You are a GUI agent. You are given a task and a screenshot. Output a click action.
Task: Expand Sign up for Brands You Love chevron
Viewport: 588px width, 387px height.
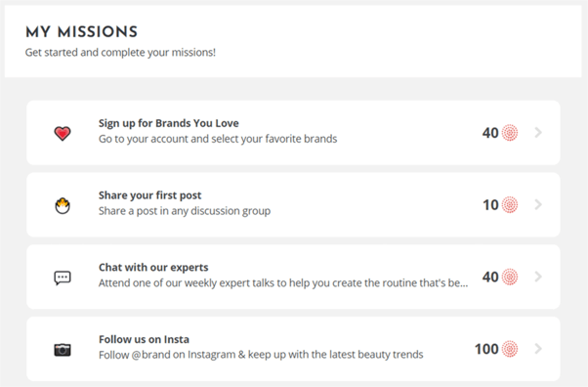click(x=538, y=133)
